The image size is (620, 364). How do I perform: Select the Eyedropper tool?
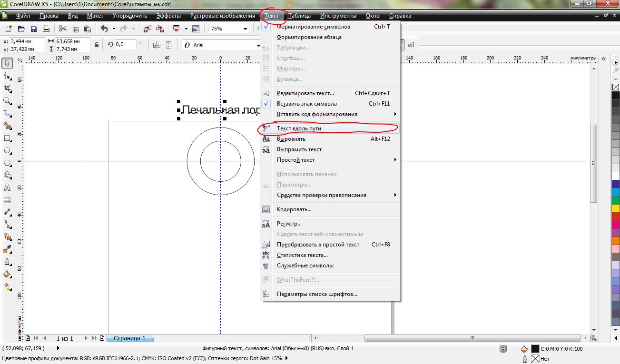click(x=7, y=249)
